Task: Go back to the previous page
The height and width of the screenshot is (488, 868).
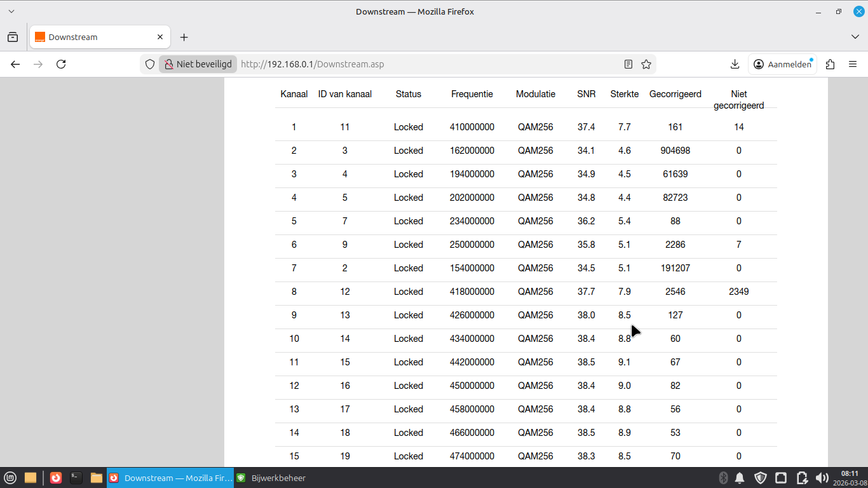Action: pos(15,64)
